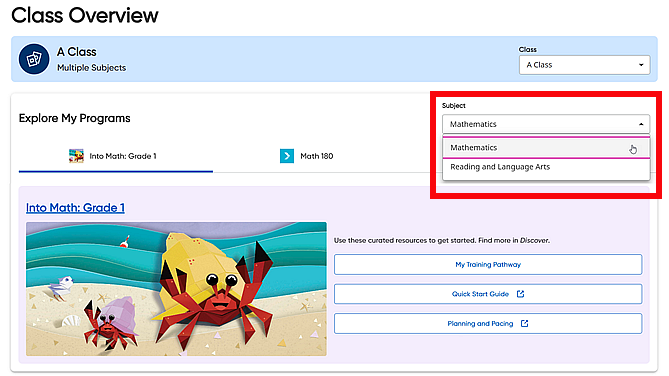Click the external link icon on Planning and Pacing

coord(524,324)
